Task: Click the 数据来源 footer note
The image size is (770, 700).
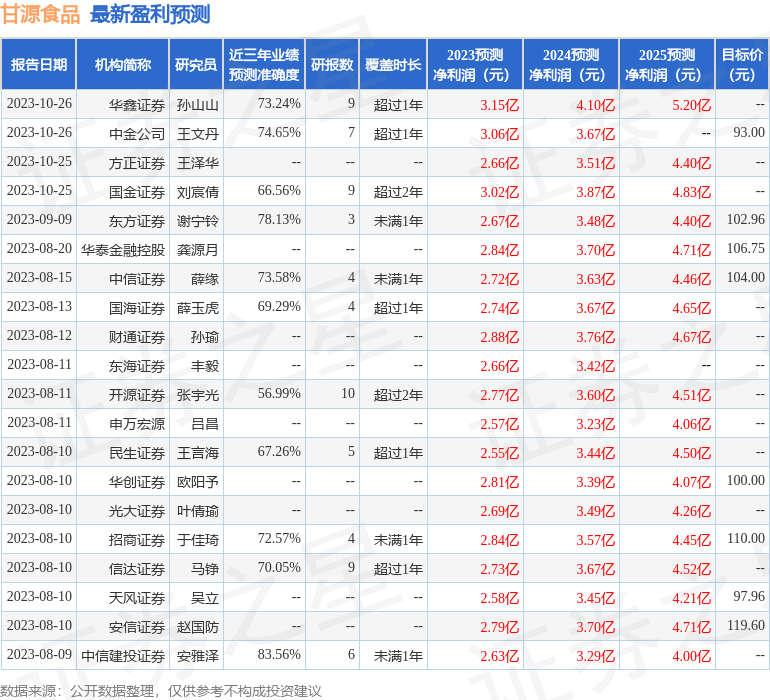Action: pos(161,691)
